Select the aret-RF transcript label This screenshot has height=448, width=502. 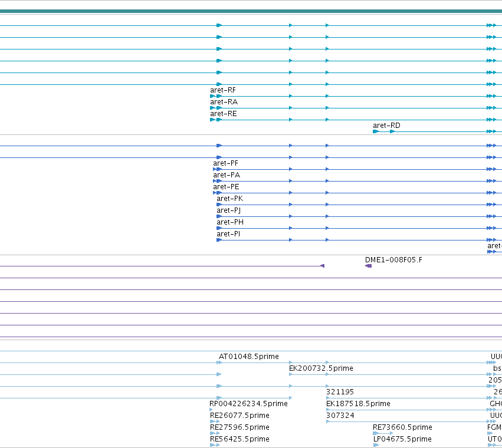click(x=223, y=90)
